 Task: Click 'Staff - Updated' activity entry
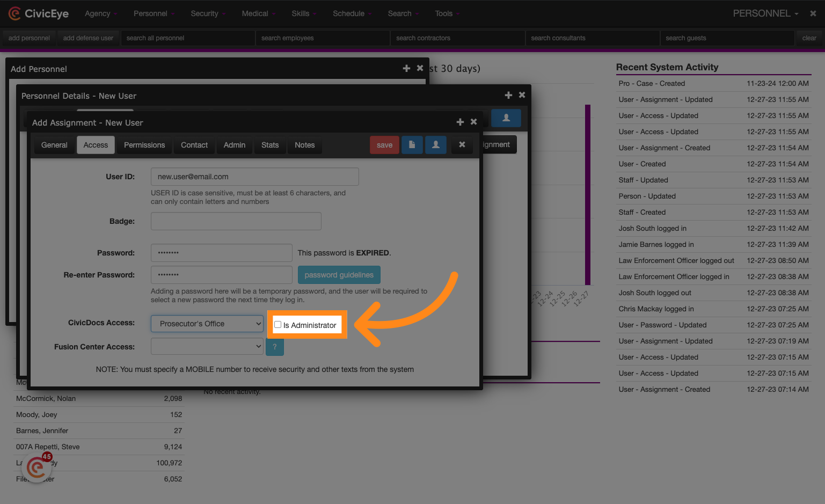pyautogui.click(x=713, y=180)
